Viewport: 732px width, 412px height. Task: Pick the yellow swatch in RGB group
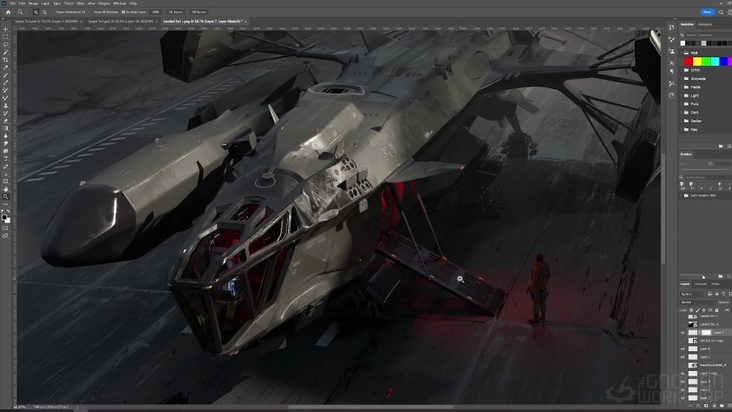(697, 61)
